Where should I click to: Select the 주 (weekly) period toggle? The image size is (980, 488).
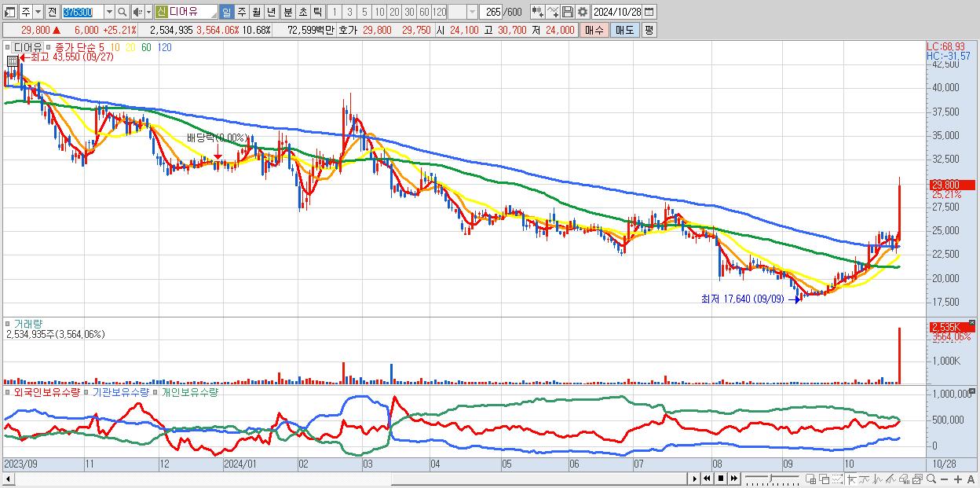coord(242,13)
